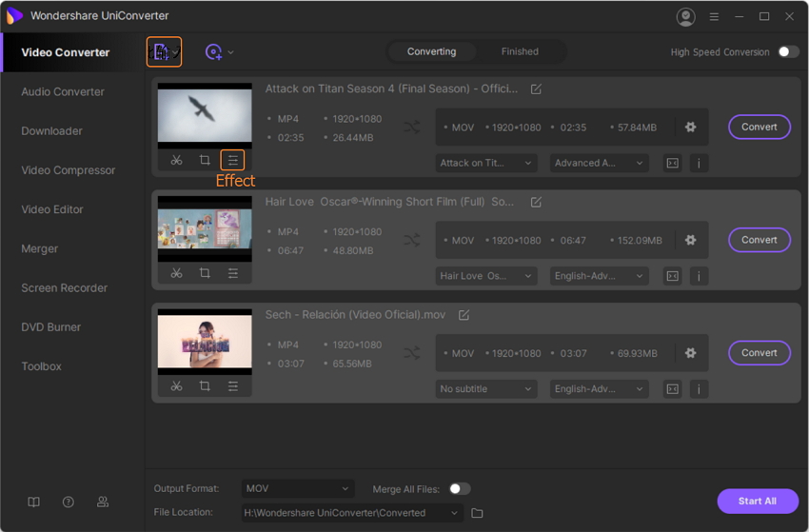Click preview icon in Attack on Titan row

tap(672, 163)
